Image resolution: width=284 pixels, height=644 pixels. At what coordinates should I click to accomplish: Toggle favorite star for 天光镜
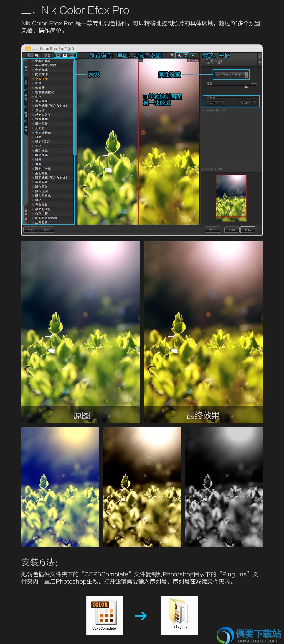coord(33,128)
